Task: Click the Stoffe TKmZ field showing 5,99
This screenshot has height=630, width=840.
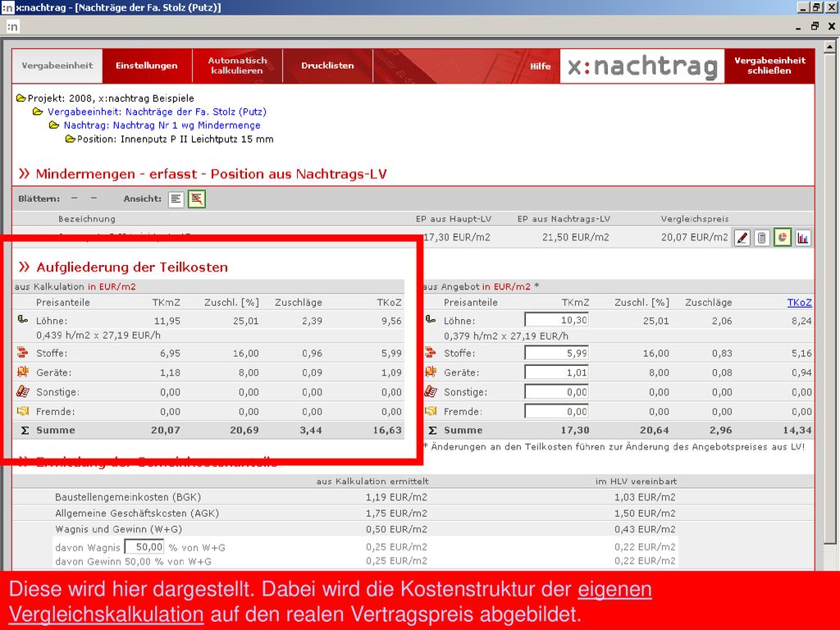Action: 557,353
